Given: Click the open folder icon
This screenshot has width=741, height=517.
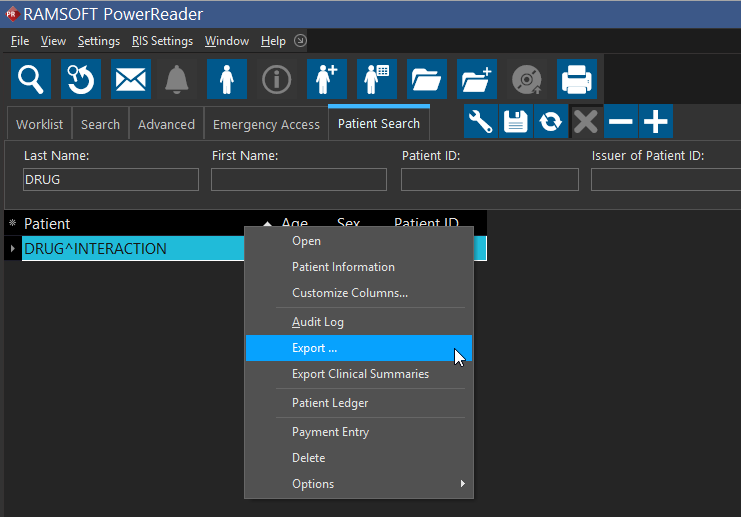Looking at the screenshot, I should click(x=427, y=79).
